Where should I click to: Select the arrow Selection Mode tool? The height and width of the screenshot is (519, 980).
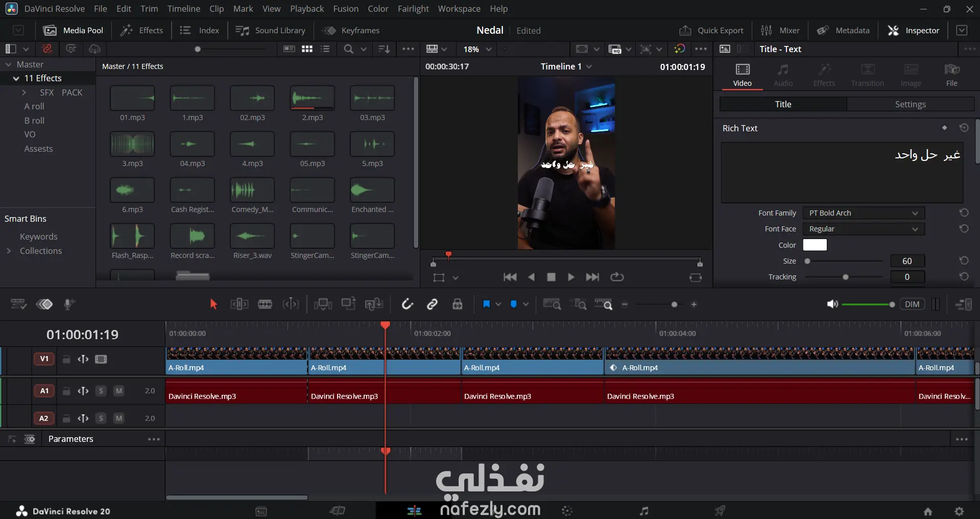213,304
